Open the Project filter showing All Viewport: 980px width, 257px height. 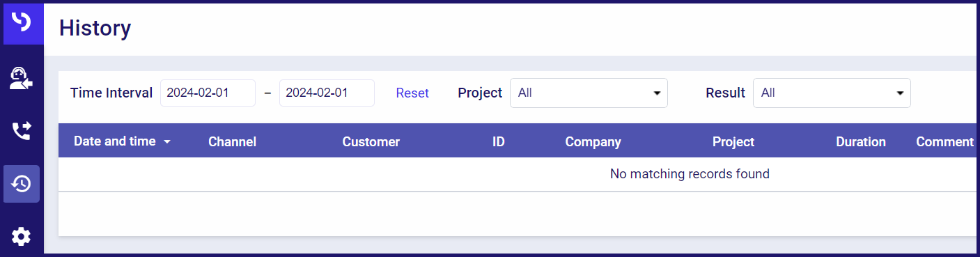589,93
